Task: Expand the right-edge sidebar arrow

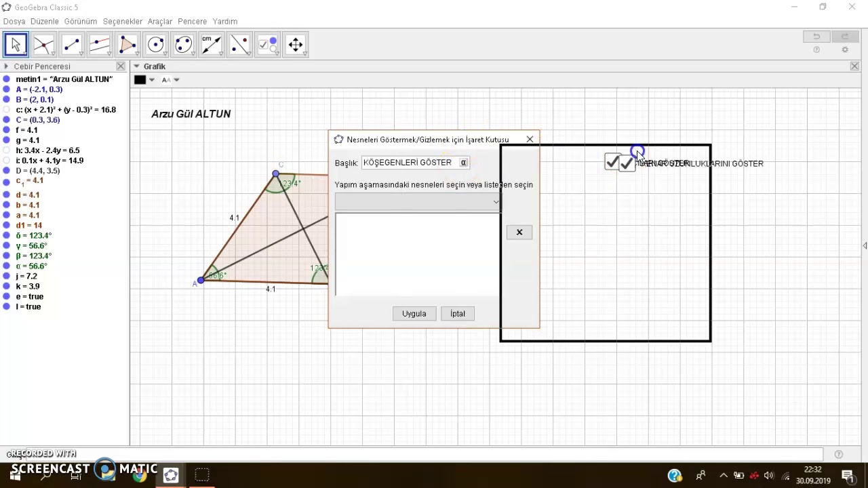Action: [x=865, y=245]
